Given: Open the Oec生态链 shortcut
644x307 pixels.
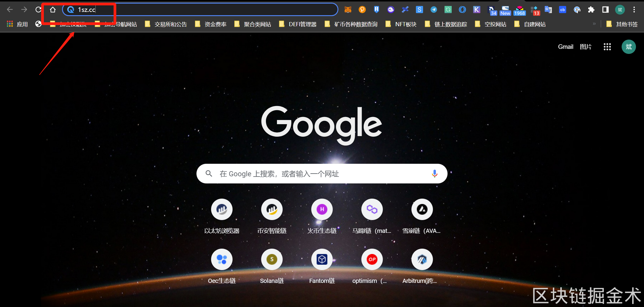Looking at the screenshot, I should click(222, 267).
